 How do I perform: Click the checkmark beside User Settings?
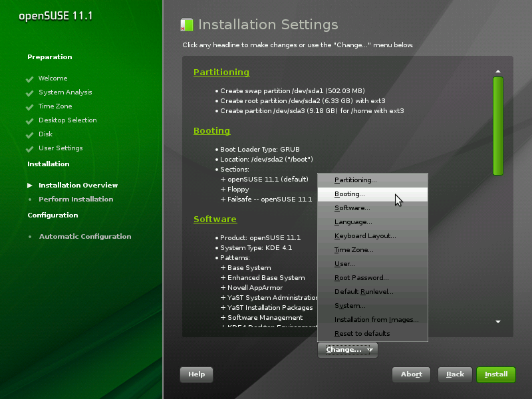pos(29,148)
